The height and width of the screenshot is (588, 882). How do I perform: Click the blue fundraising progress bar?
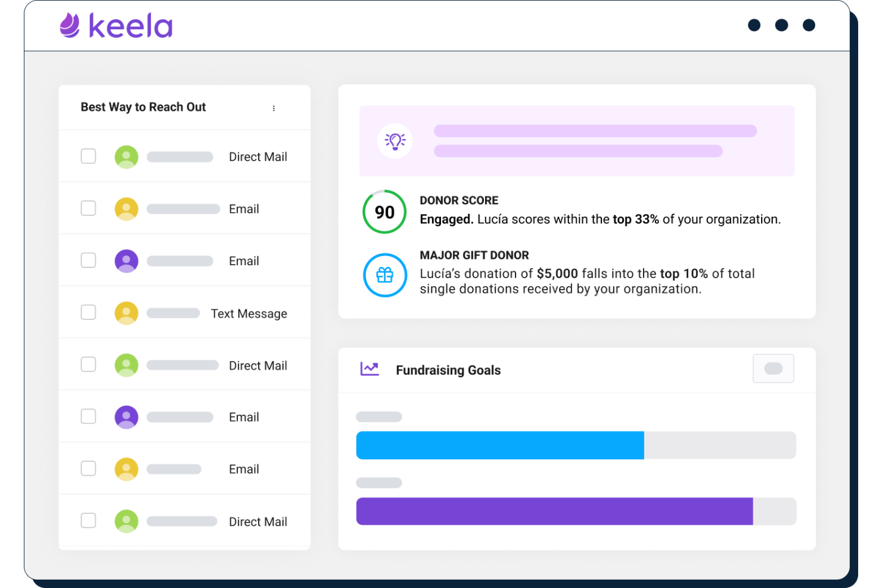[x=500, y=444]
